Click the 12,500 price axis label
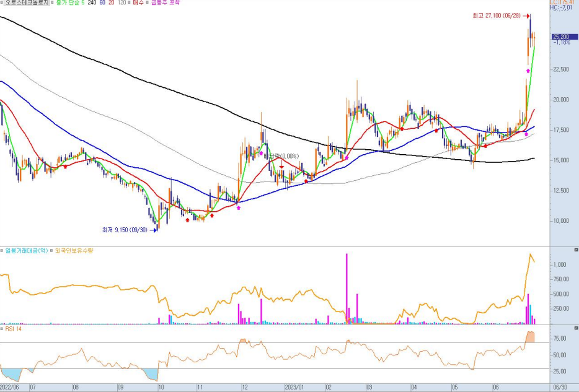 point(561,190)
